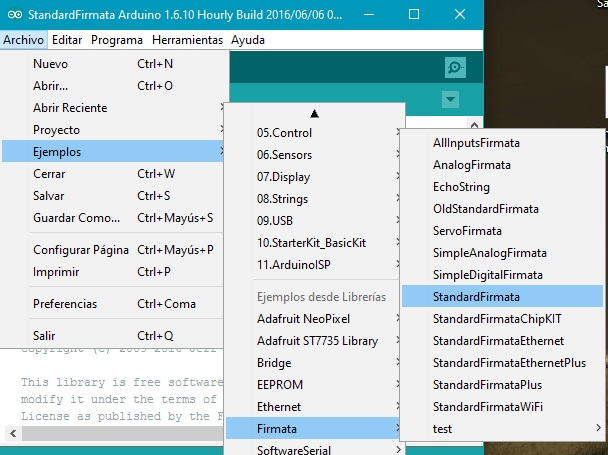Choose Cerrar from the Archivo menu
This screenshot has width=608, height=455.
click(112, 174)
